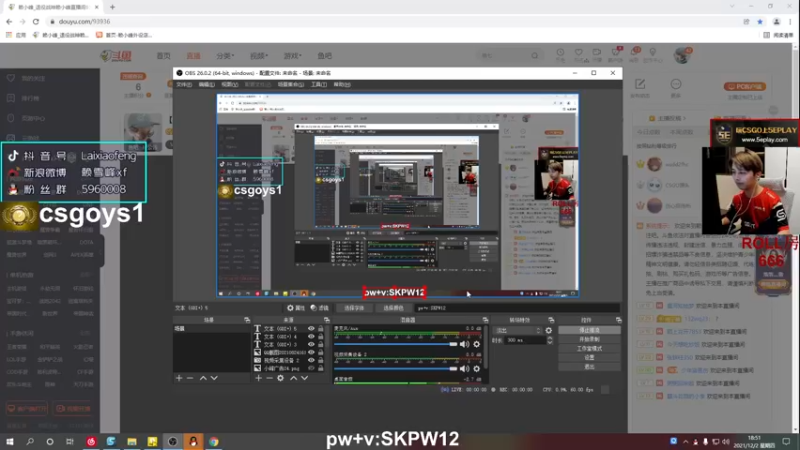Click 停止推流 to stop streaming

(x=589, y=330)
